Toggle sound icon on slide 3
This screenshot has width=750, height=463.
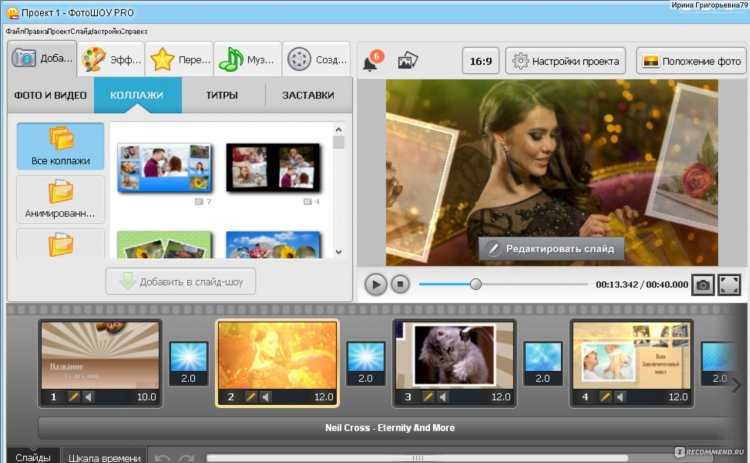click(443, 397)
